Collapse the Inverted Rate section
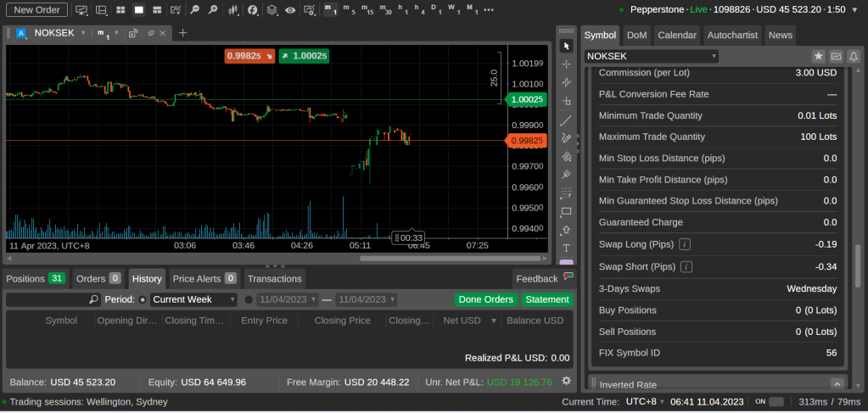 point(837,384)
